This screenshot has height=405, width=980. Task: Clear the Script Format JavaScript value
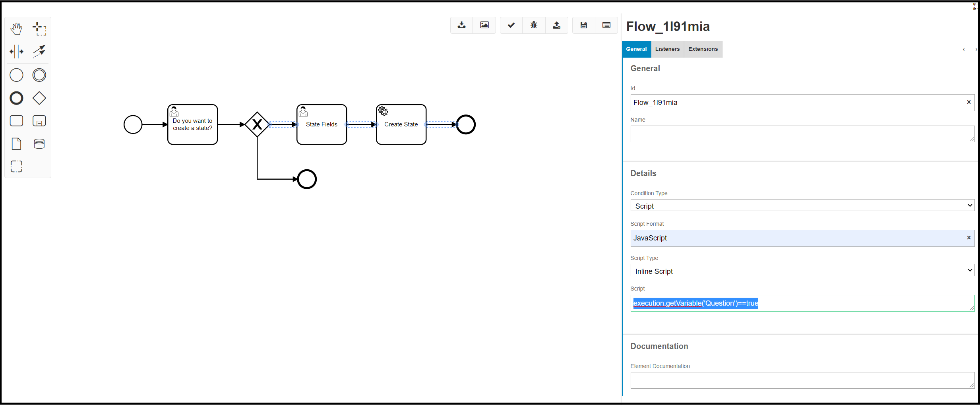coord(968,238)
